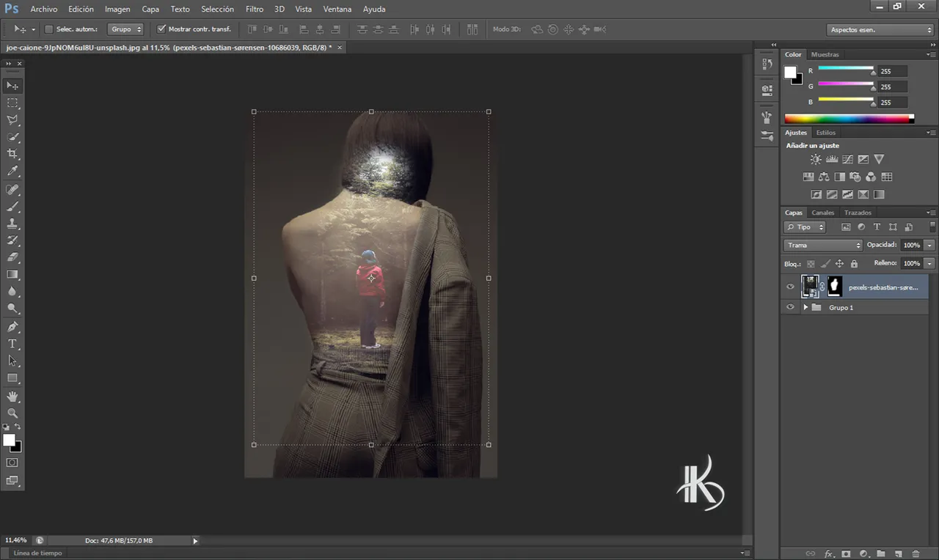Select the Crop tool
The width and height of the screenshot is (939, 560).
[x=12, y=154]
